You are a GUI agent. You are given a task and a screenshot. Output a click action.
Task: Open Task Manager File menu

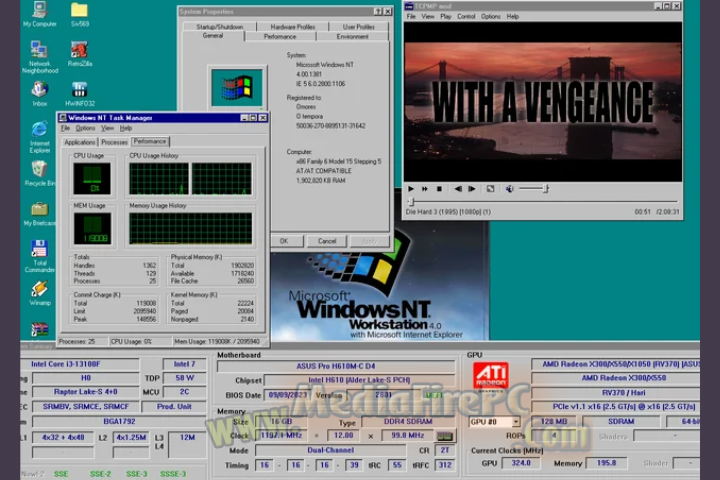coord(65,128)
